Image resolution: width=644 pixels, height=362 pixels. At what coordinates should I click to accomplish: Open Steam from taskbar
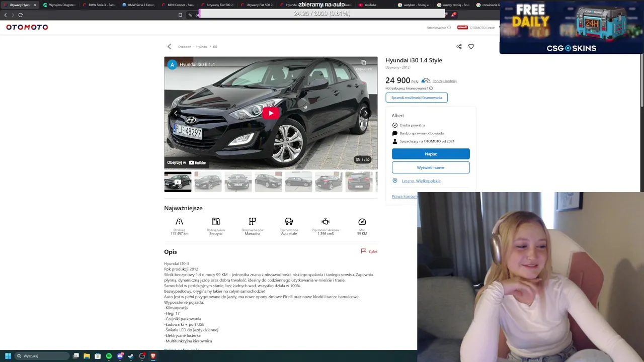pos(131,356)
